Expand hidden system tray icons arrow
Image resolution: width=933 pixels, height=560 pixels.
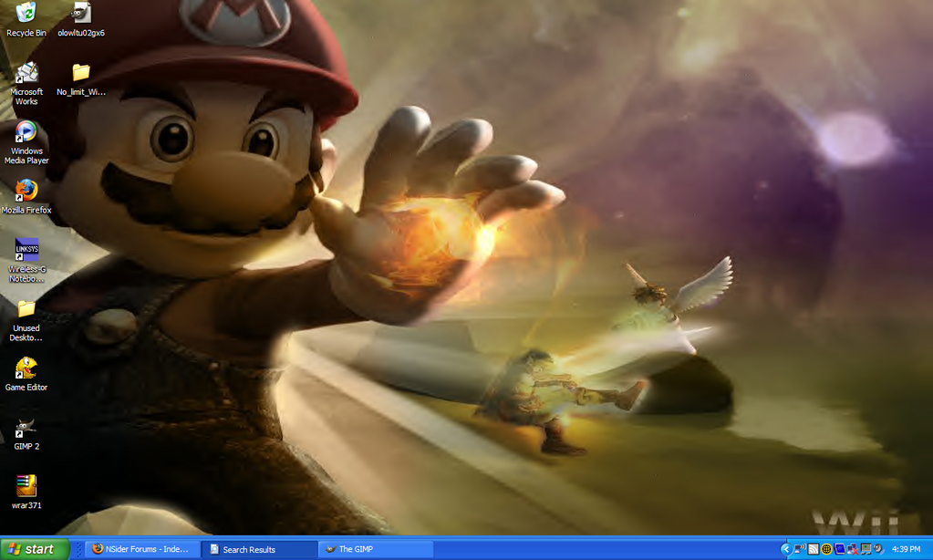pyautogui.click(x=785, y=549)
